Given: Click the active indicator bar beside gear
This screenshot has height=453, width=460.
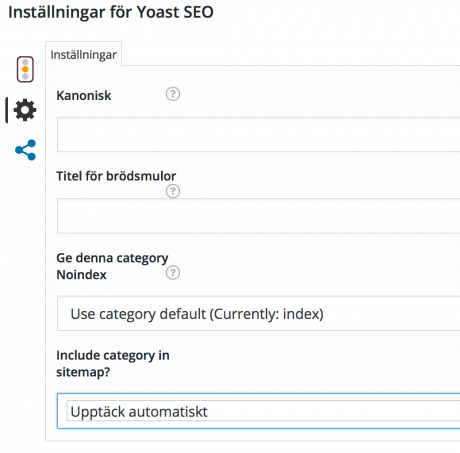Looking at the screenshot, I should coord(6,110).
